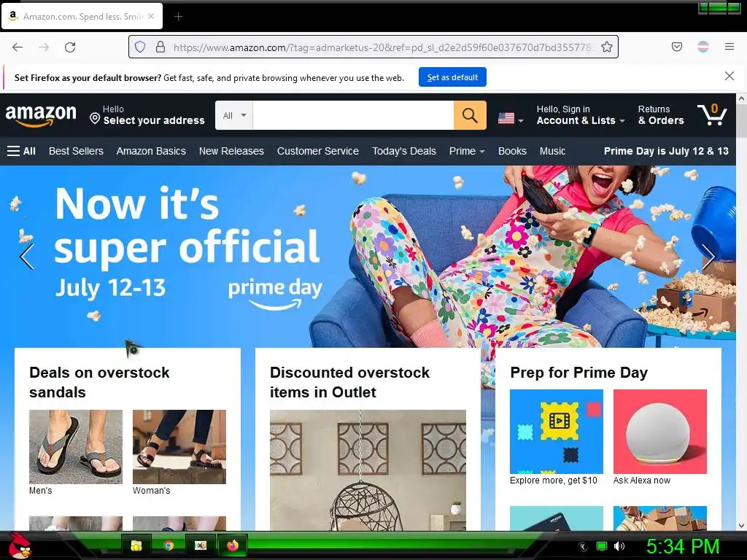Show previous hero banner slide

(x=27, y=257)
